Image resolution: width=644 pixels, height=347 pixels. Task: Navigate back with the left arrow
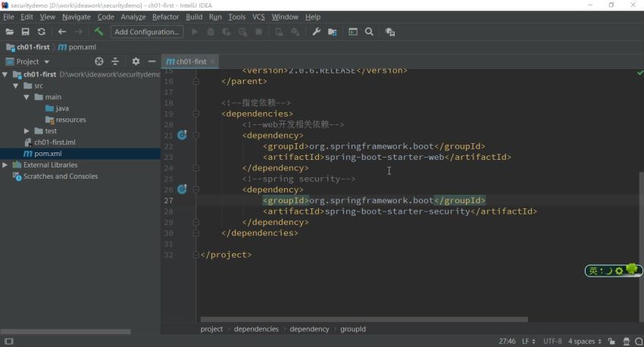(62, 32)
